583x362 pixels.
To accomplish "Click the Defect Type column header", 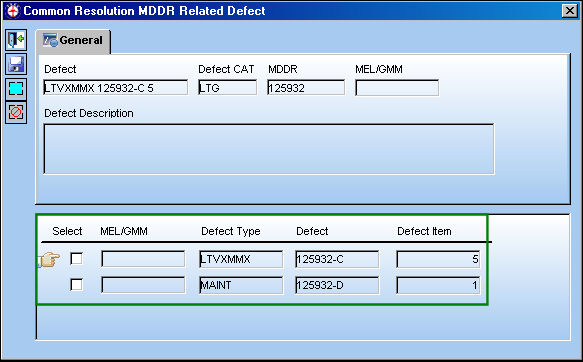I will [231, 231].
